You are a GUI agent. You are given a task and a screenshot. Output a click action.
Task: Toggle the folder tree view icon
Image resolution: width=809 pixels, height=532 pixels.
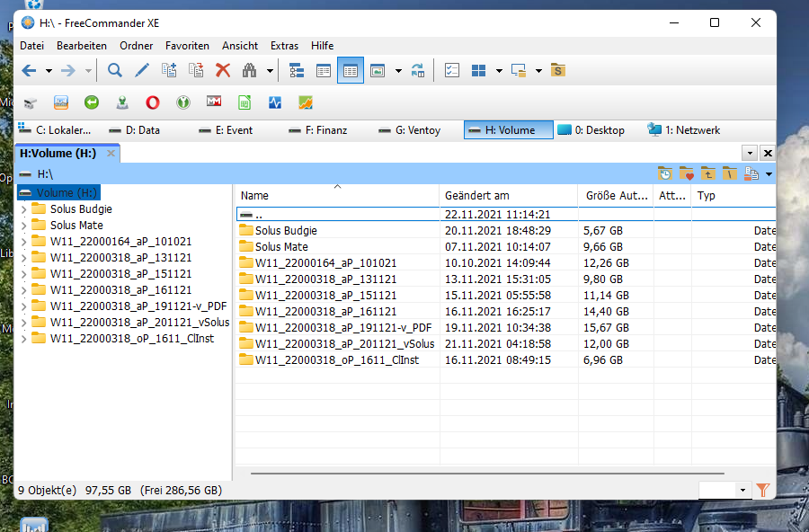(x=296, y=70)
